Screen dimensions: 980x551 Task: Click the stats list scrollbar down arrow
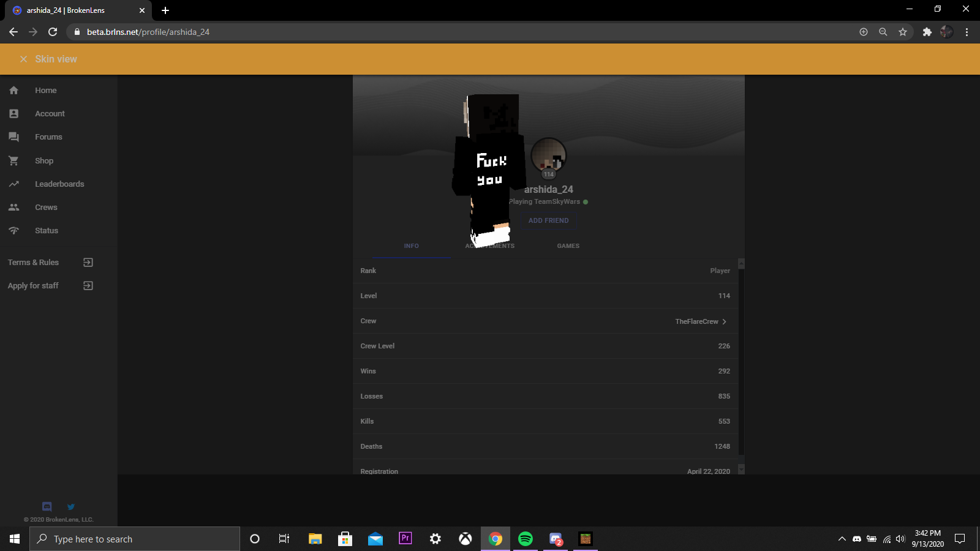(x=741, y=469)
